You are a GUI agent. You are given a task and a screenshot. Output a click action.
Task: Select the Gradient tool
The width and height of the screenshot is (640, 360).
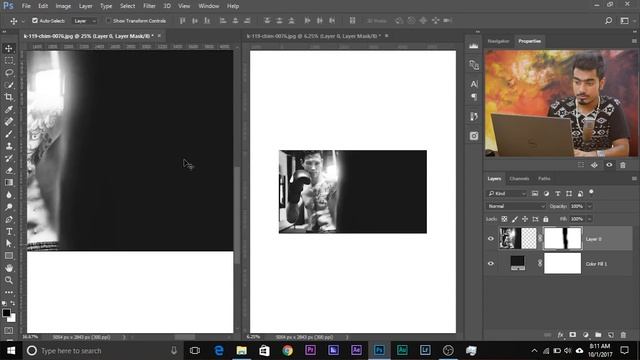pos(9,182)
